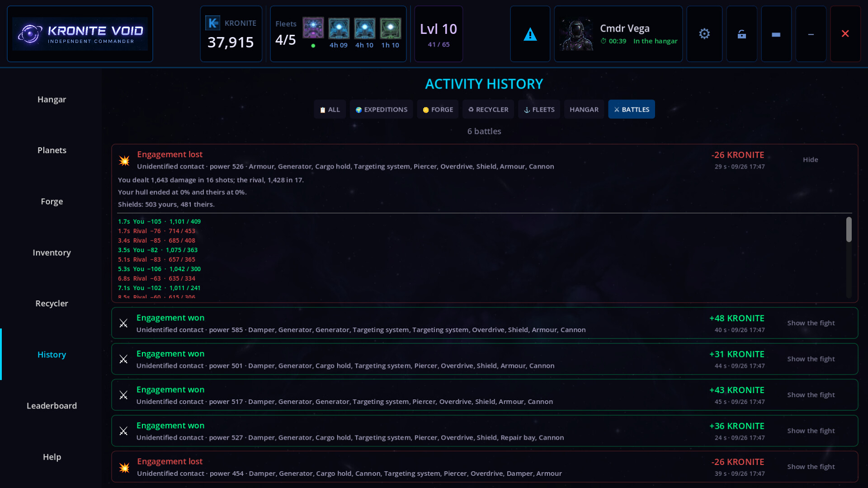Open the settings gear icon
Screen dimensions: 868x488
(x=704, y=34)
